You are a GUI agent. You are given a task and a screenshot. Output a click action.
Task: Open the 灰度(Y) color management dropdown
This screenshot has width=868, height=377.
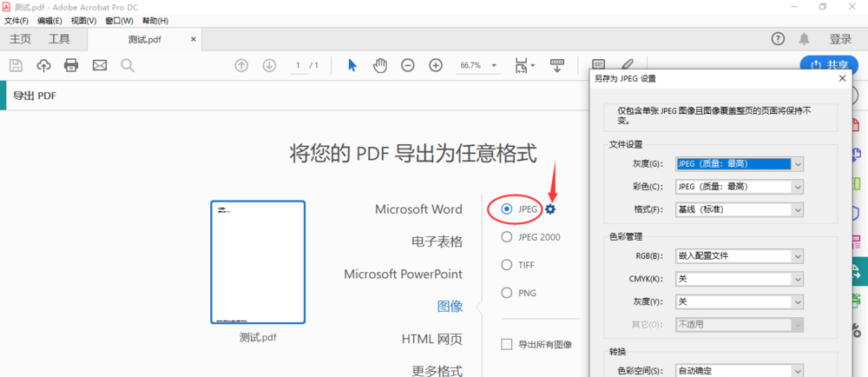coord(740,302)
